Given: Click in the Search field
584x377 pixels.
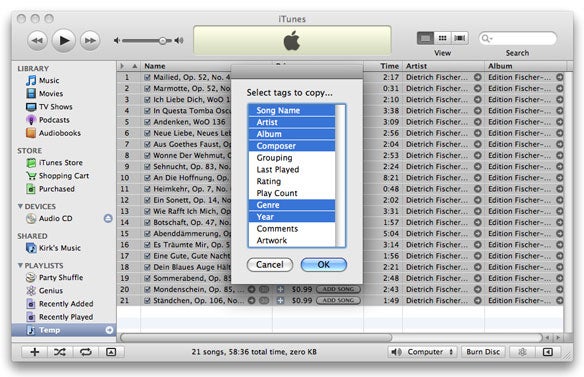Looking at the screenshot, I should [x=518, y=38].
